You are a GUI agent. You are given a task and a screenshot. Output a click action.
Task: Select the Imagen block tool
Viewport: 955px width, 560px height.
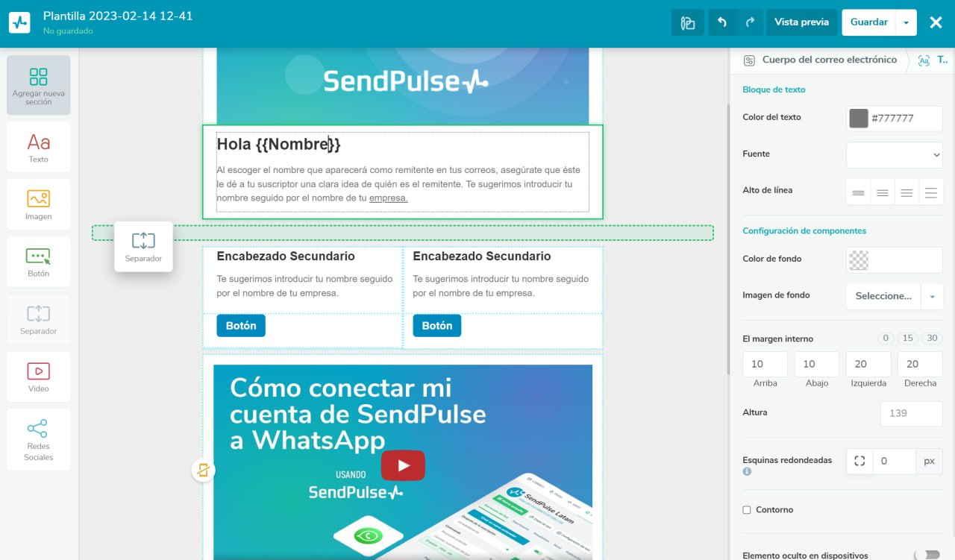coord(38,204)
